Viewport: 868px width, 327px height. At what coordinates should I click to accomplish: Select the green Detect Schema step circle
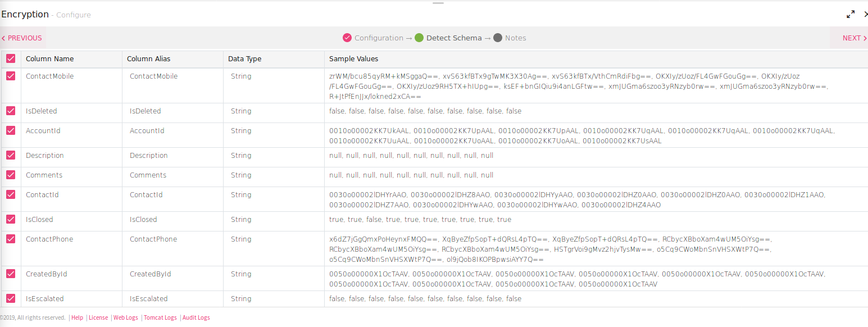pyautogui.click(x=419, y=38)
